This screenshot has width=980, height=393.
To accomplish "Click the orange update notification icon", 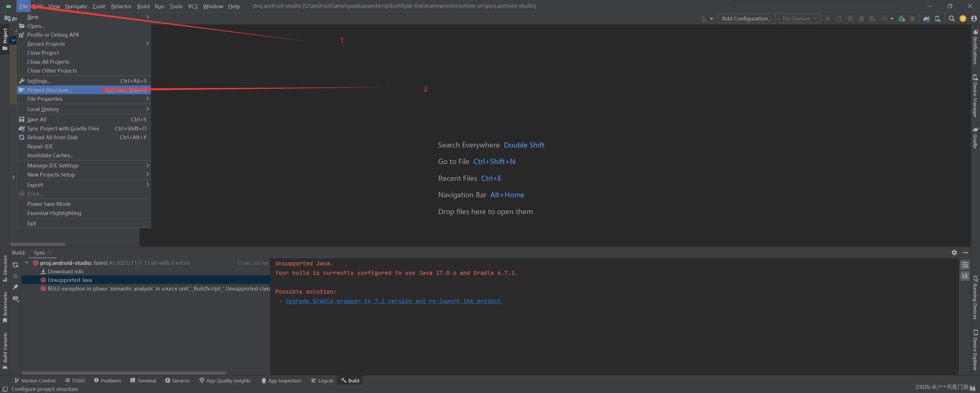I will pyautogui.click(x=963, y=19).
